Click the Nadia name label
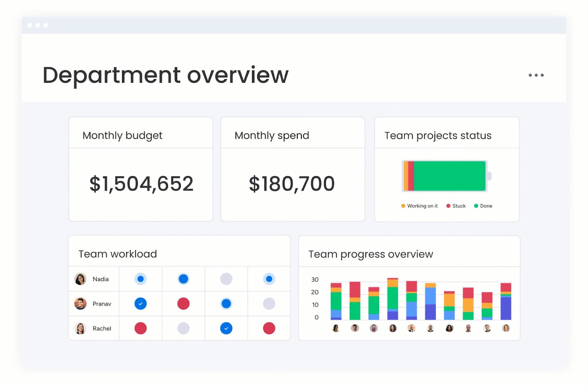Image resolution: width=588 pixels, height=385 pixels. pyautogui.click(x=101, y=279)
